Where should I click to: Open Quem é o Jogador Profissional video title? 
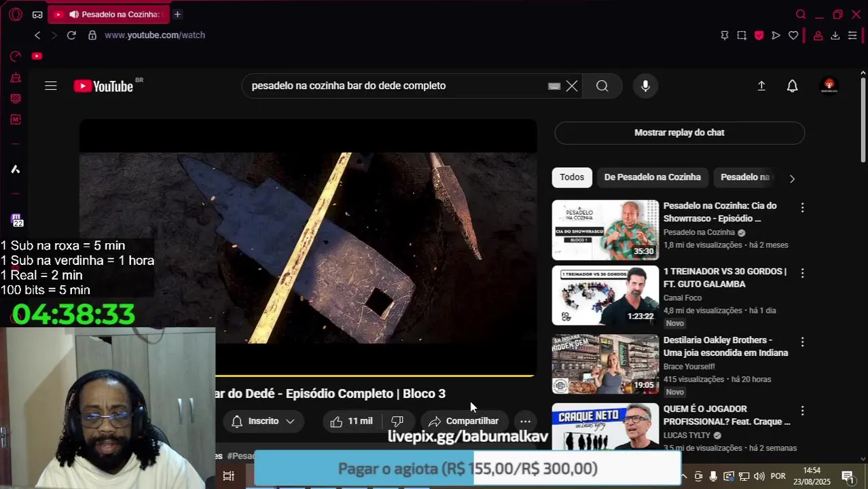[x=727, y=415]
